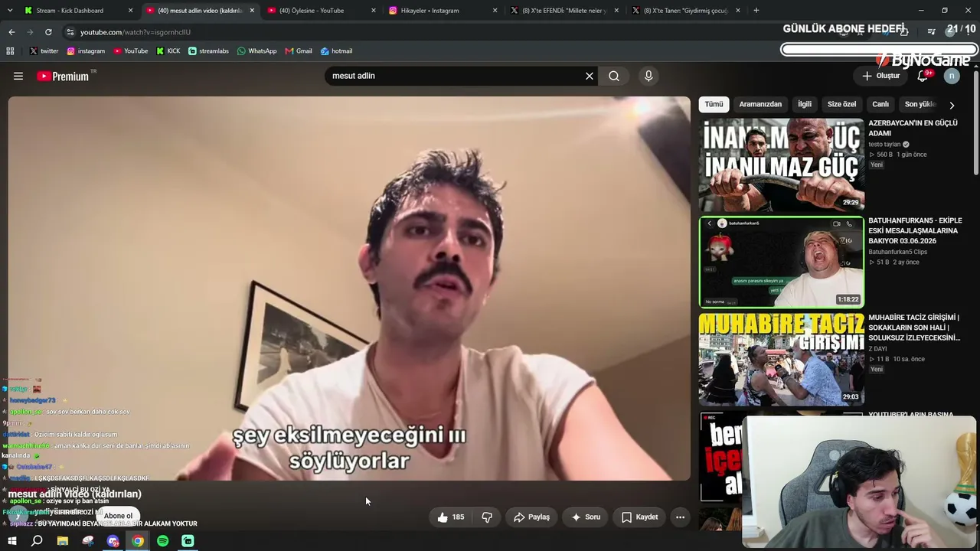Screen dimensions: 980x551
Task: Click the main video player
Action: click(349, 289)
